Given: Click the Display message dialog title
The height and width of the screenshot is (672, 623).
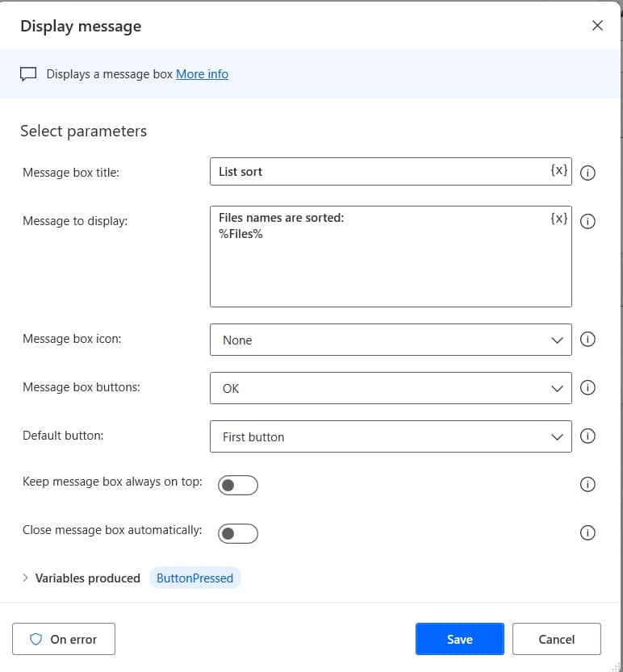Looking at the screenshot, I should pos(81,26).
